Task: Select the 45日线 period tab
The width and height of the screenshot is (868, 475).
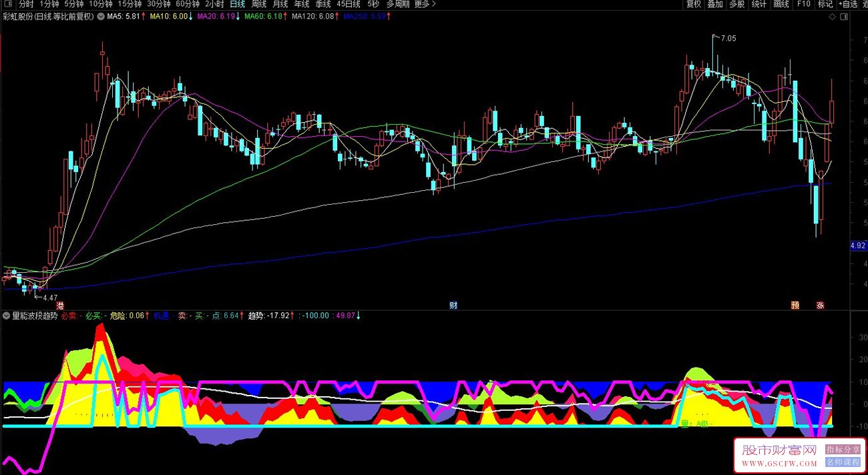Action: [349, 4]
